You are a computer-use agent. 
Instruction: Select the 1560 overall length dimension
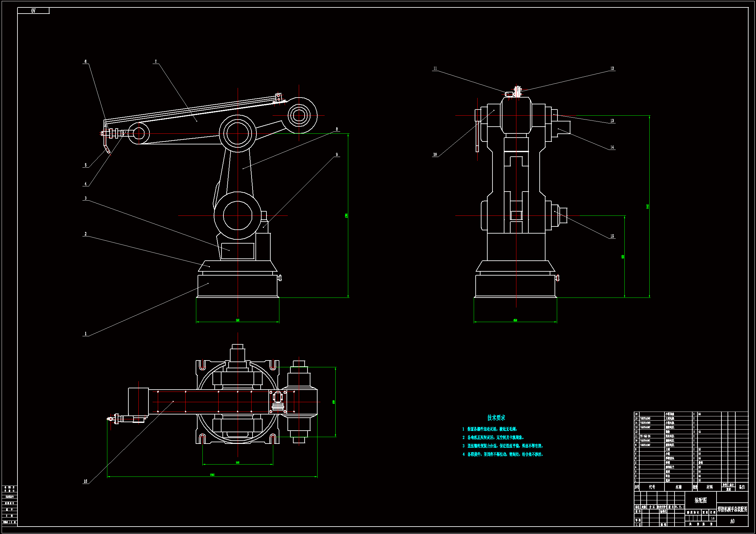click(212, 475)
